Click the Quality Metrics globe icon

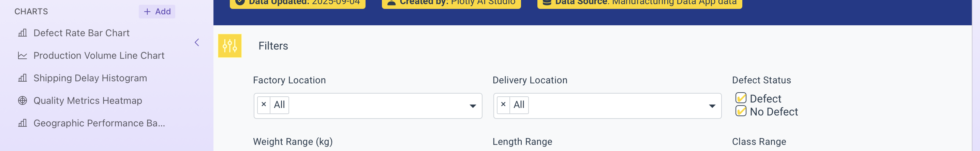click(23, 101)
